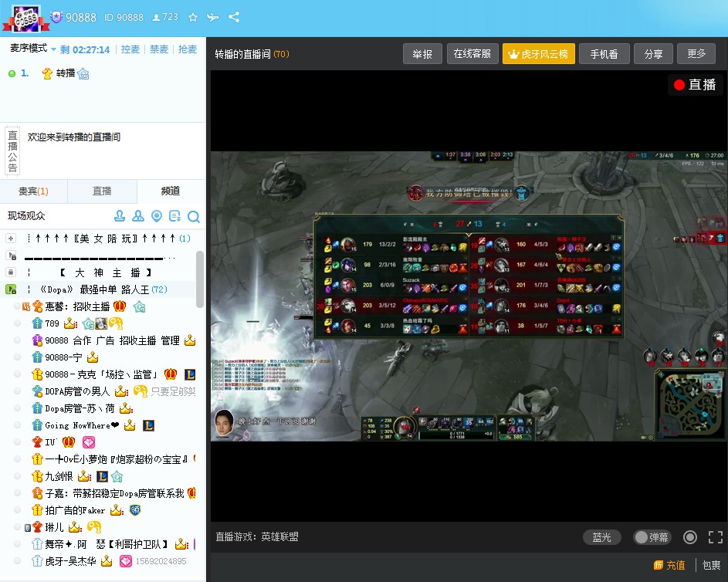Click the League of Legends video stream

(469, 296)
